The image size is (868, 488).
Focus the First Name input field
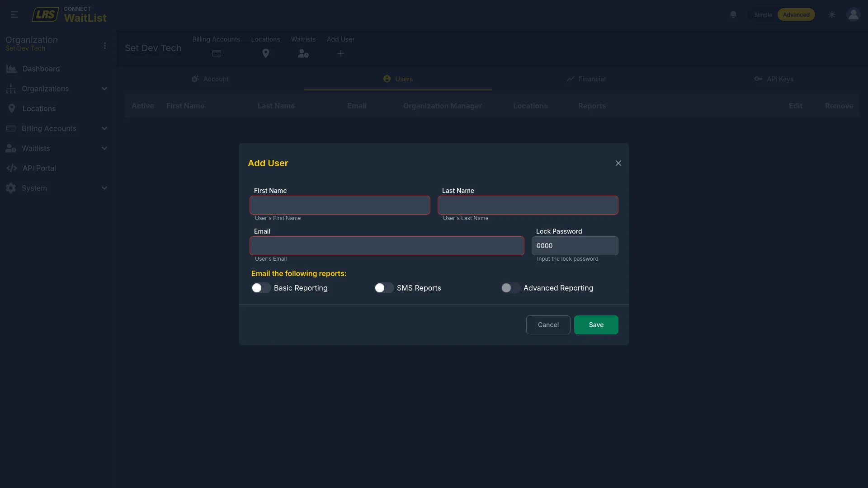[340, 205]
